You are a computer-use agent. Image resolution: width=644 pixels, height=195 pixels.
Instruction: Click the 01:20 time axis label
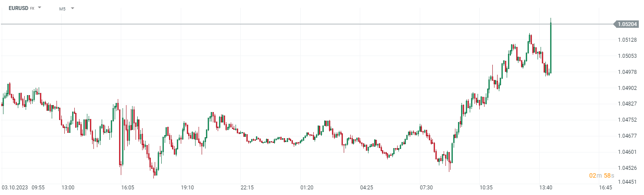307,188
